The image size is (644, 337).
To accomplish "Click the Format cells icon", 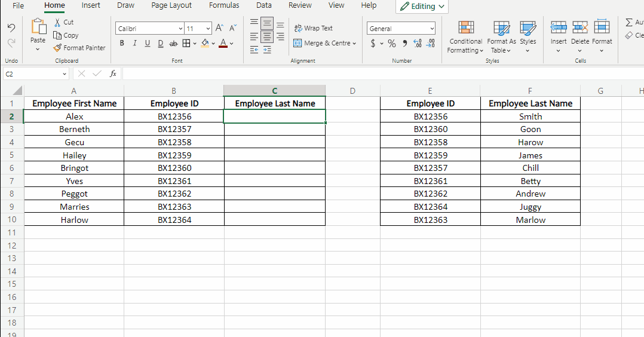I will 602,27.
